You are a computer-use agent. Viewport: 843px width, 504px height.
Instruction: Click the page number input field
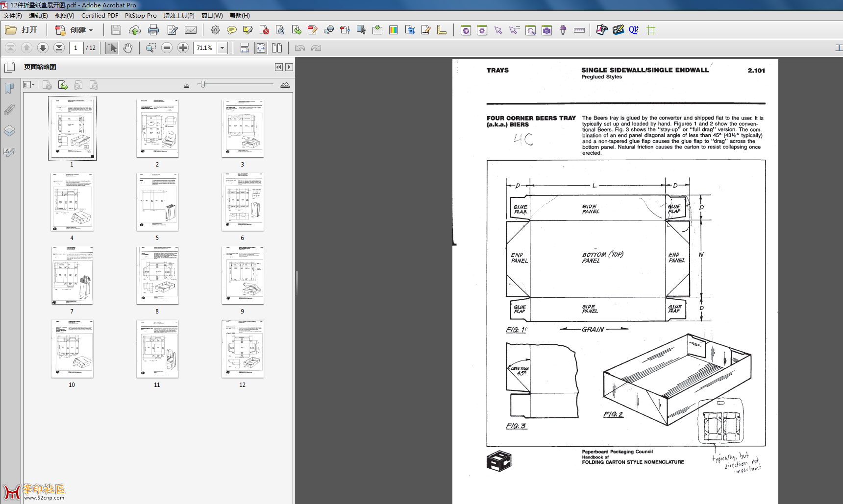[x=76, y=48]
